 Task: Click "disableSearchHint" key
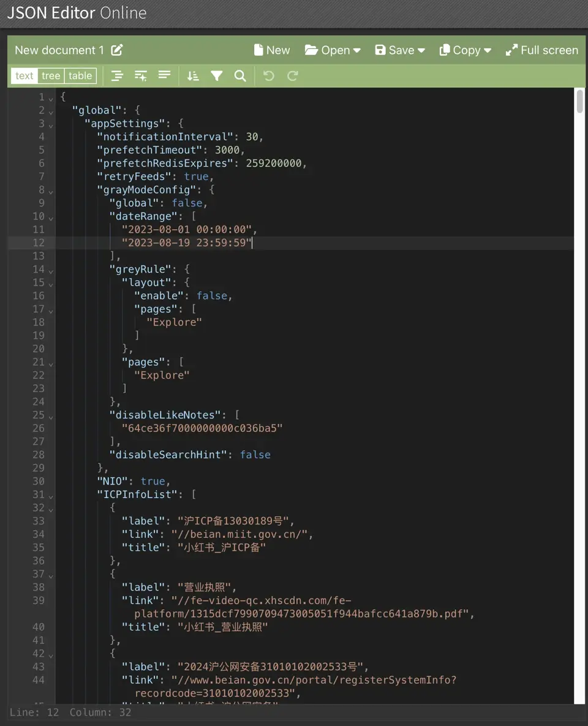[x=171, y=455]
